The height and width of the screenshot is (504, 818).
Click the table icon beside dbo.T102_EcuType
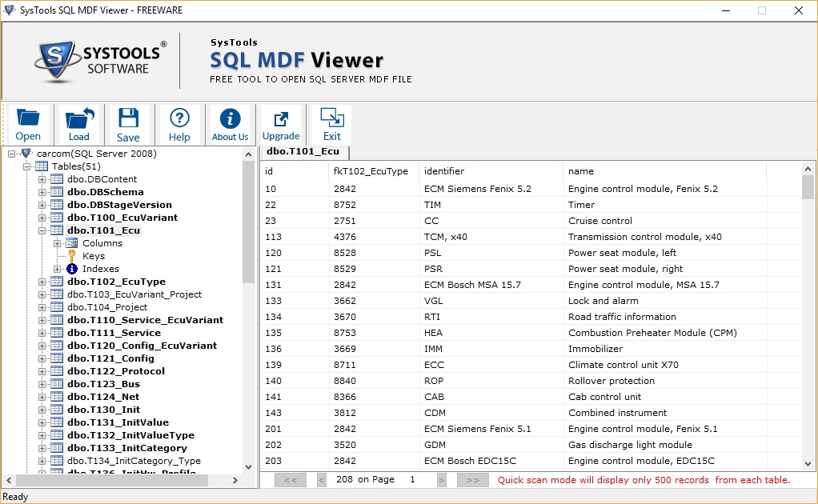coord(57,282)
